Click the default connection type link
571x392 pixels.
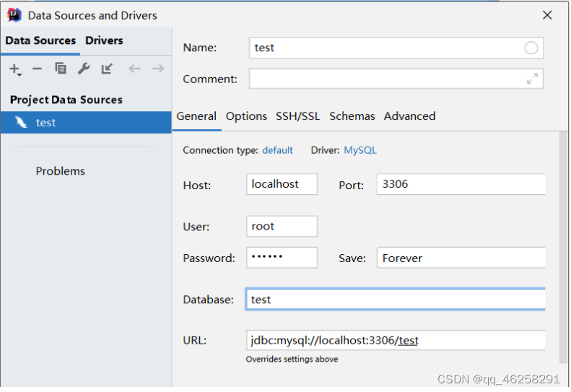(x=277, y=150)
